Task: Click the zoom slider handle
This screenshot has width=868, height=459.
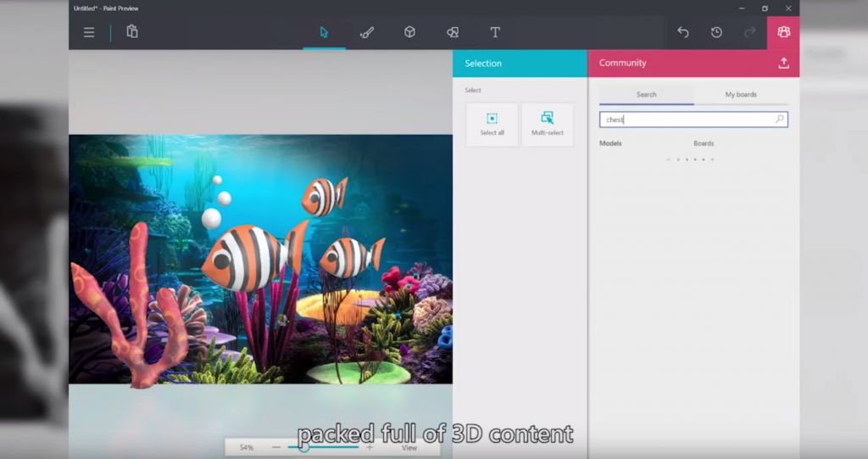Action: (x=304, y=447)
